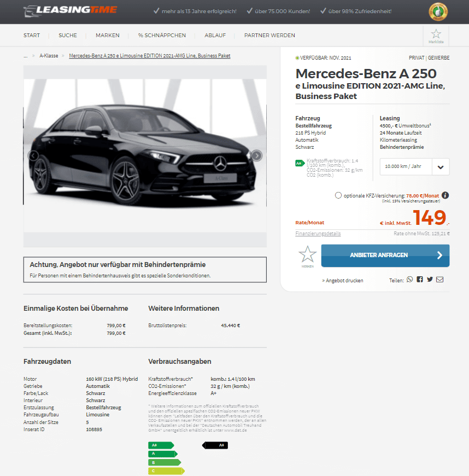Click the 24 Monate Laufzeit text

pyautogui.click(x=401, y=132)
